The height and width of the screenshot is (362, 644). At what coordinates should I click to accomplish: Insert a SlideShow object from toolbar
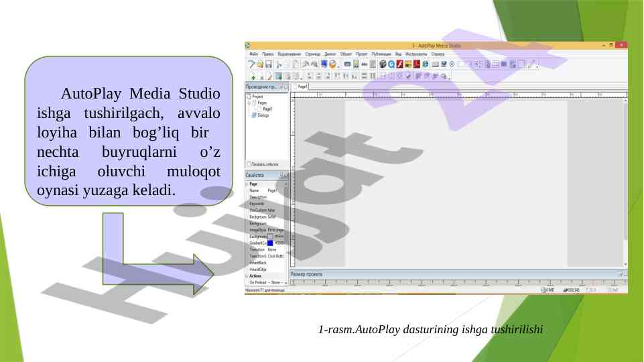(408, 64)
